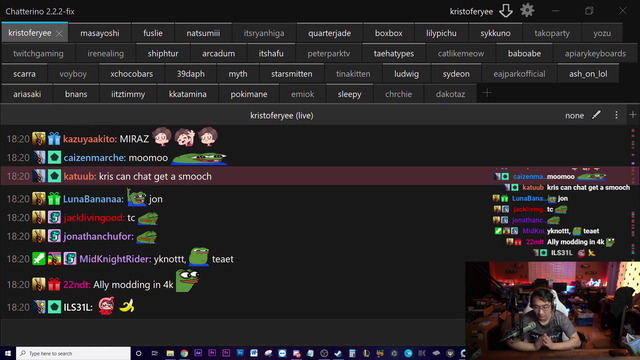Open Word from the taskbar
The image size is (640, 360).
tap(254, 353)
